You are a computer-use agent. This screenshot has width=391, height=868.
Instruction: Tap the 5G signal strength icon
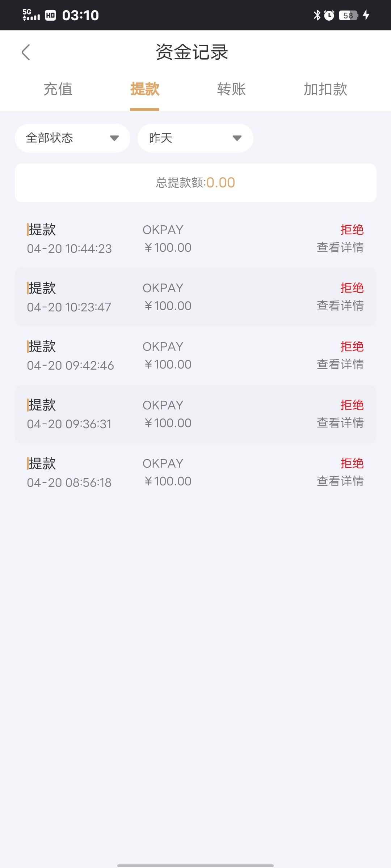(31, 15)
